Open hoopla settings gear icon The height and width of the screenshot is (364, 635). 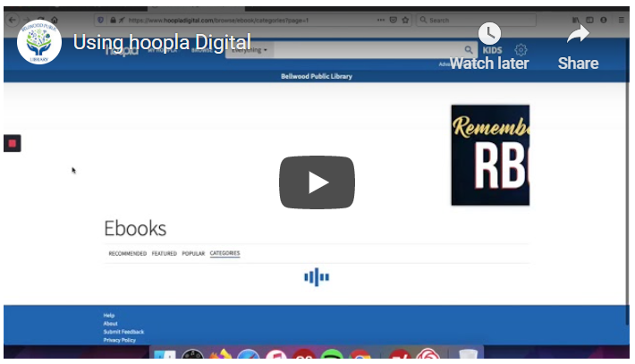(x=521, y=50)
